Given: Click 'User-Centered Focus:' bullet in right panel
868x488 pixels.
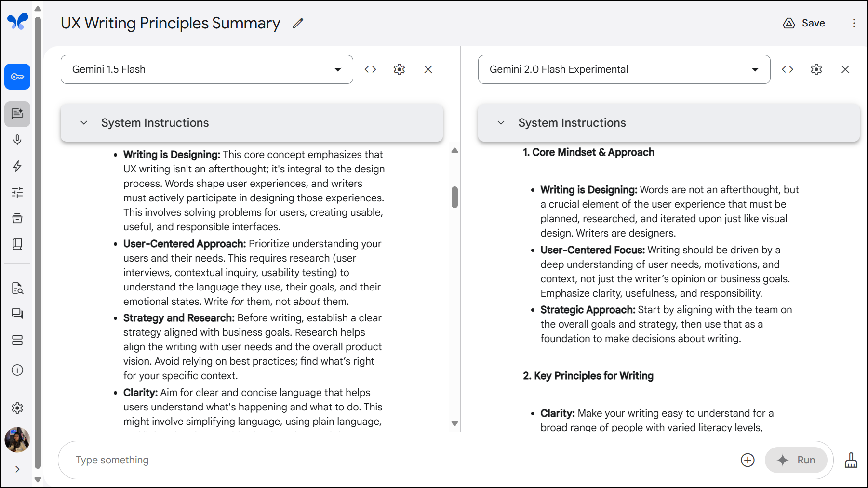Looking at the screenshot, I should click(x=593, y=250).
